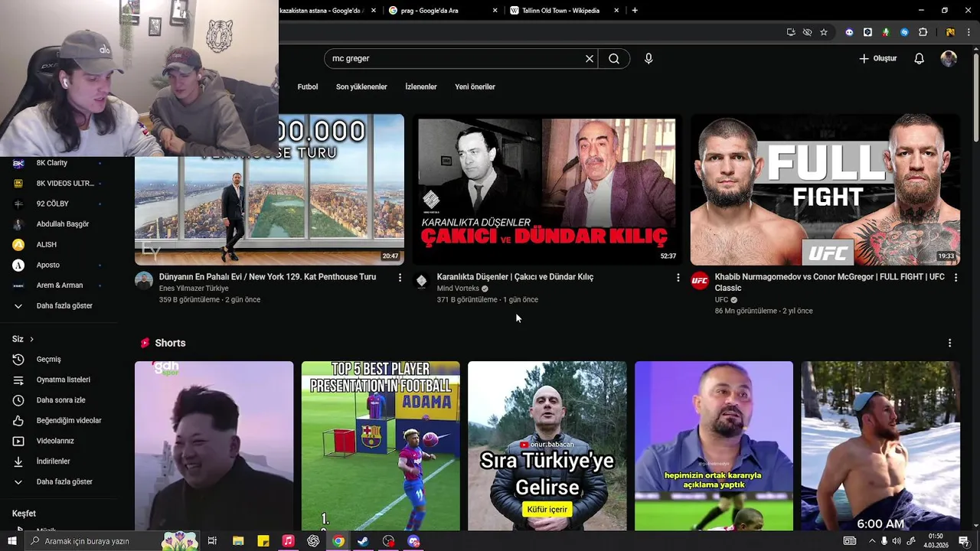The width and height of the screenshot is (980, 551).
Task: Open Videolarınız your videos
Action: coord(60,441)
